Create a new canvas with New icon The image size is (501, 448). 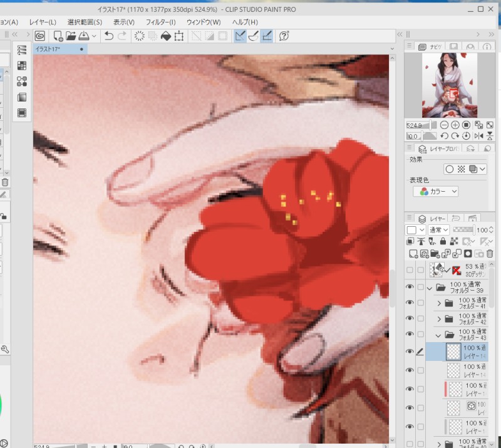click(x=58, y=36)
